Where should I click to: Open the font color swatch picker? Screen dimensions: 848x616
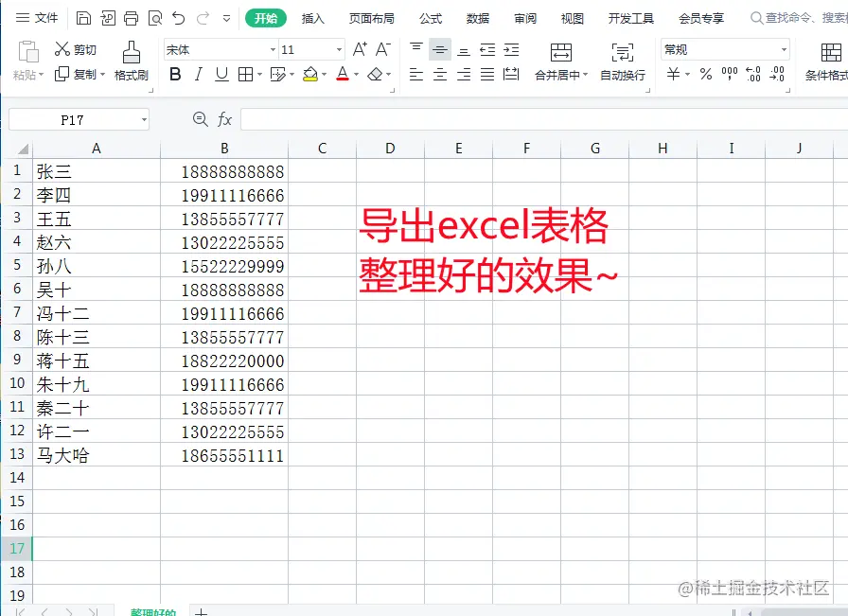[356, 74]
